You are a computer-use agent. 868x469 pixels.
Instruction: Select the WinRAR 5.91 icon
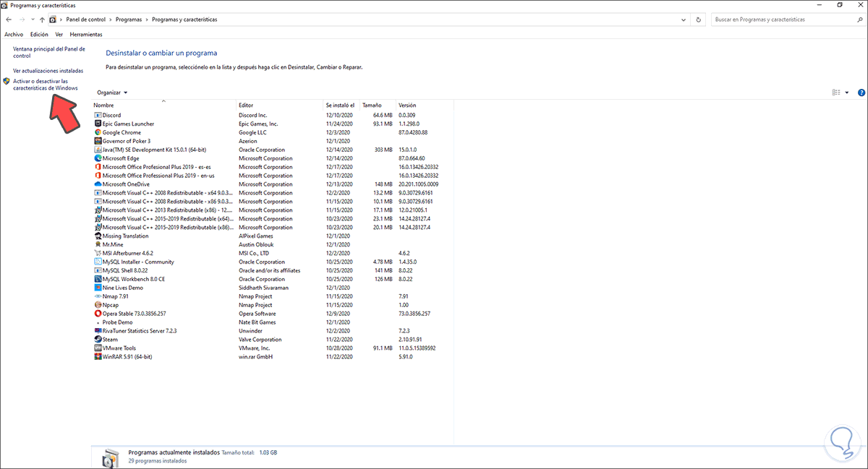pyautogui.click(x=98, y=357)
